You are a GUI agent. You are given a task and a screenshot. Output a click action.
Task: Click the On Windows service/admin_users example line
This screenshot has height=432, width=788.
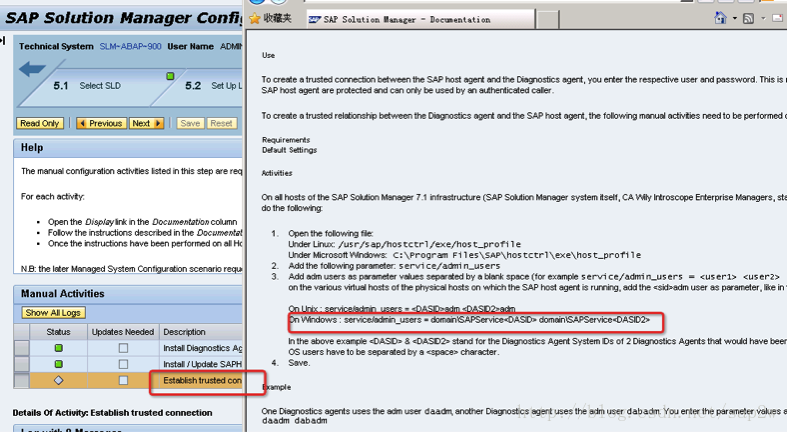tap(469, 319)
